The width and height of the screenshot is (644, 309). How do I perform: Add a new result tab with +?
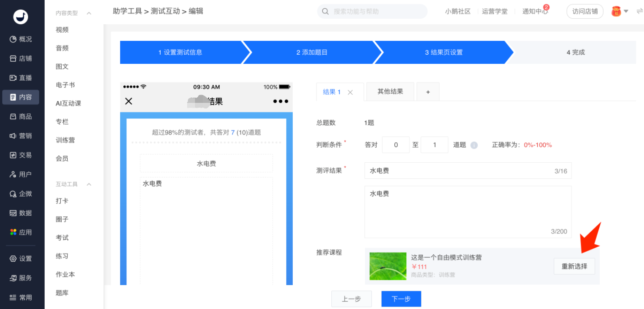click(x=428, y=92)
